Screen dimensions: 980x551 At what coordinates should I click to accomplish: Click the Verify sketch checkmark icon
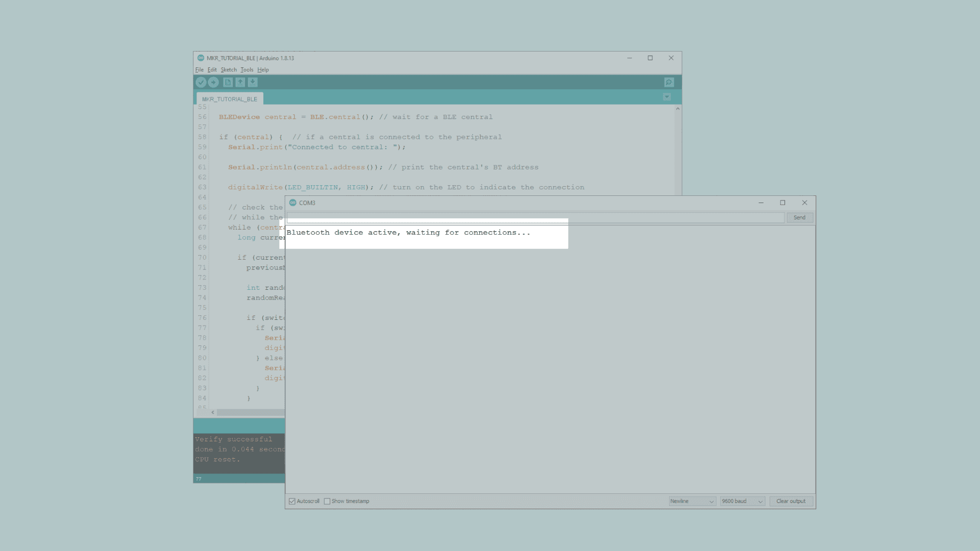201,82
